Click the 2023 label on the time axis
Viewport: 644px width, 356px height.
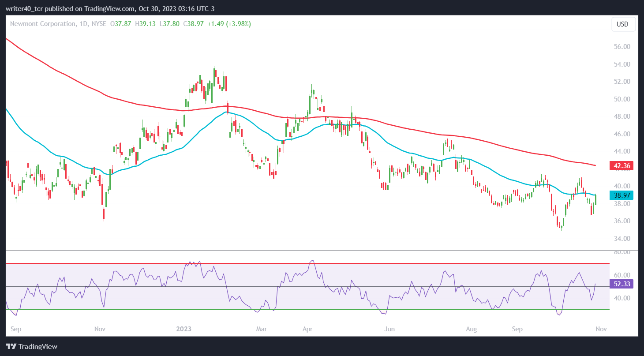tap(183, 329)
